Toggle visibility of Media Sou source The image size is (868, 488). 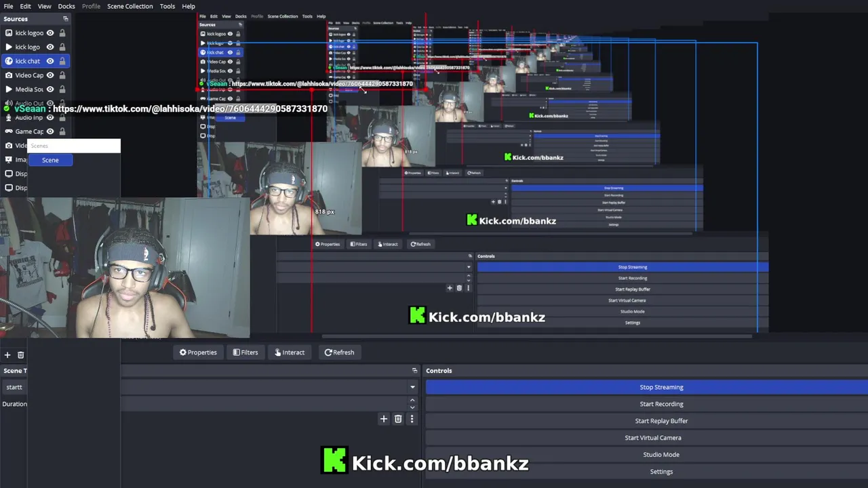[50, 89]
